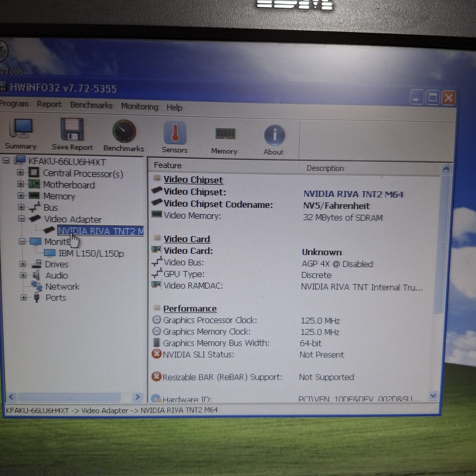476x476 pixels.
Task: Click the Memory tree node icon
Action: (34, 196)
